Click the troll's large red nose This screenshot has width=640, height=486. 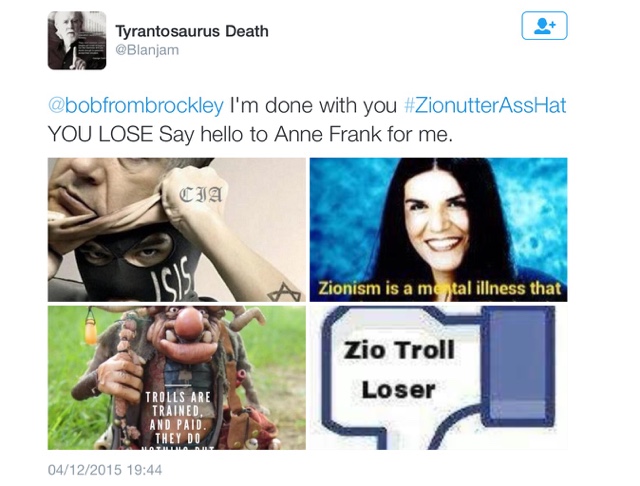(x=189, y=322)
